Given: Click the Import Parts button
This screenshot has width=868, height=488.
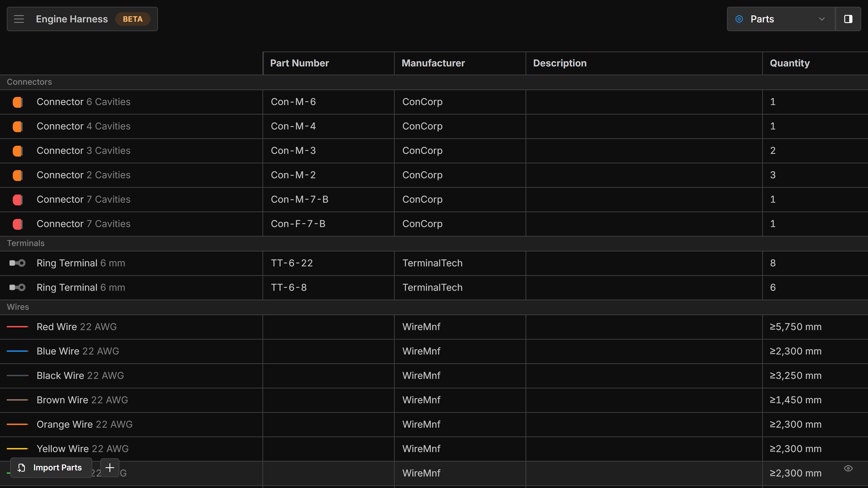Looking at the screenshot, I should click(51, 467).
